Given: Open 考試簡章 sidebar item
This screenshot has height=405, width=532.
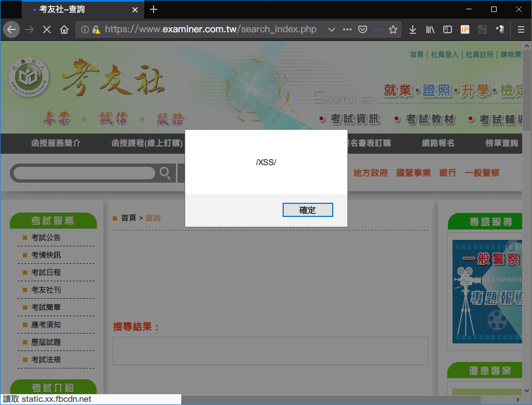Looking at the screenshot, I should click(x=46, y=307).
